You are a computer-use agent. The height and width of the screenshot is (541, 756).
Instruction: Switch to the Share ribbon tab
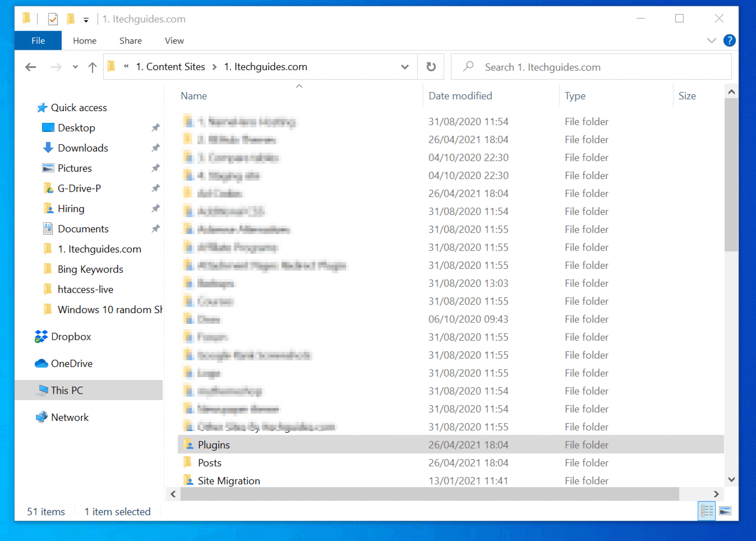130,41
